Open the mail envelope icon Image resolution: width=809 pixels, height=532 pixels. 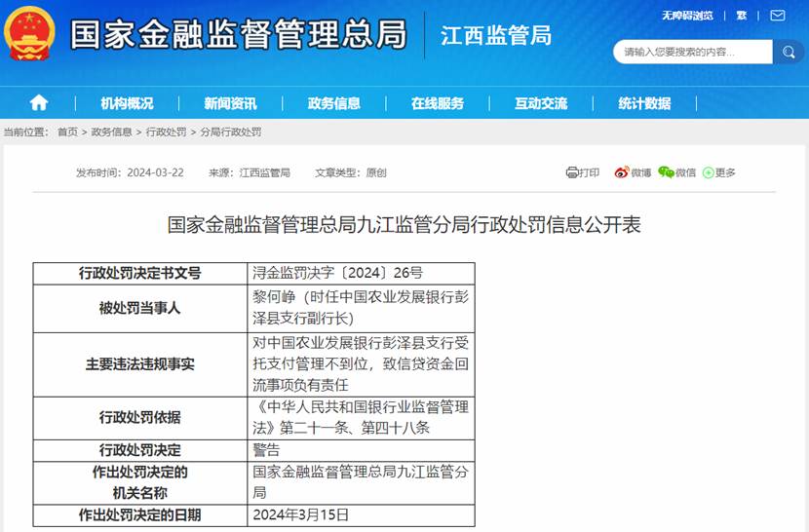tap(777, 16)
